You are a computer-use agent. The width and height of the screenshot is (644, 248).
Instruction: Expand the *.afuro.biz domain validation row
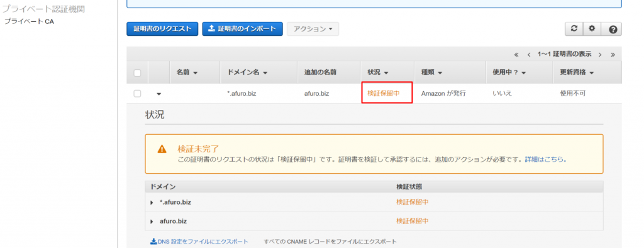[x=152, y=202]
